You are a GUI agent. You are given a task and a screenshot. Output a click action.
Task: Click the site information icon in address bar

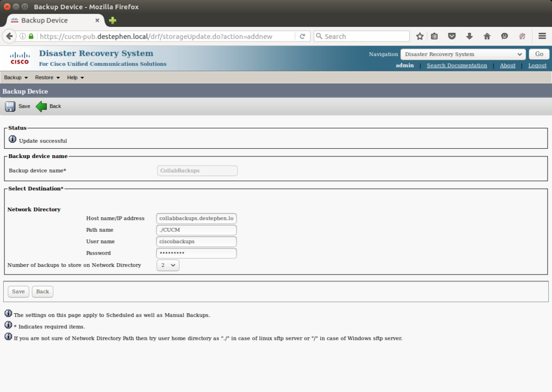click(23, 36)
